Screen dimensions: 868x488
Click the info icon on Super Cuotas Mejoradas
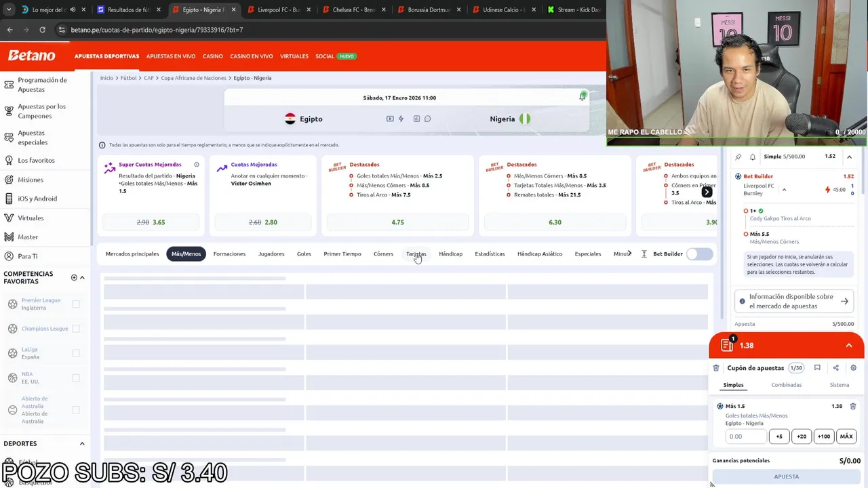[197, 165]
